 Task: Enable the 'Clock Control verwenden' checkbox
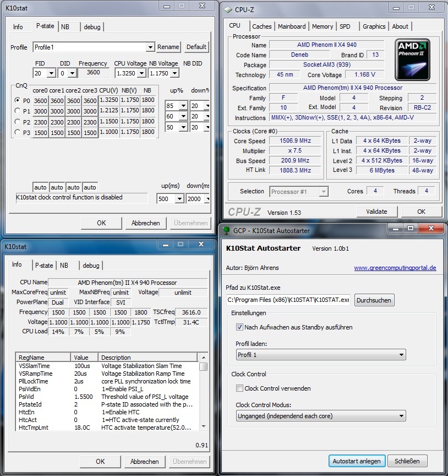239,388
